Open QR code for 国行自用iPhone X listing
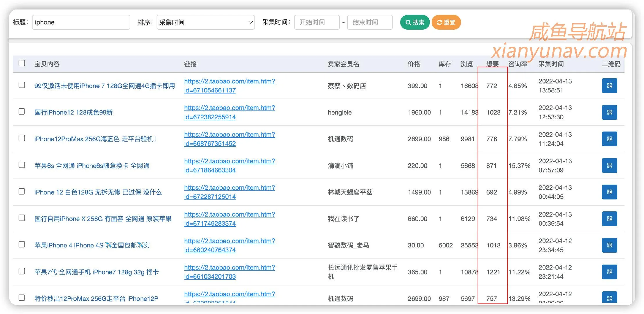Image resolution: width=644 pixels, height=314 pixels. coord(609,219)
